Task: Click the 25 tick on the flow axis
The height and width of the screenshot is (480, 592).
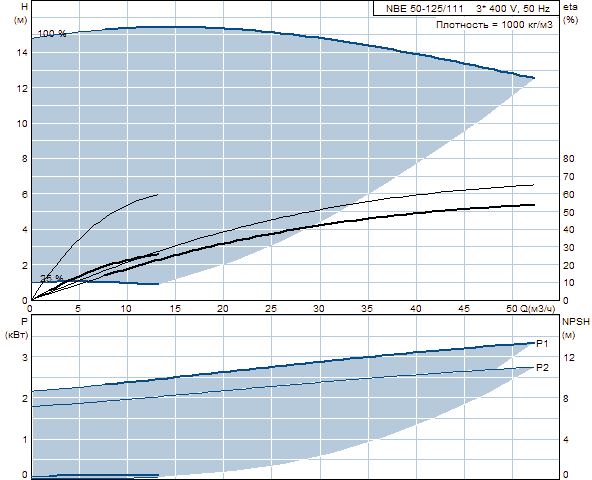Action: [x=271, y=309]
